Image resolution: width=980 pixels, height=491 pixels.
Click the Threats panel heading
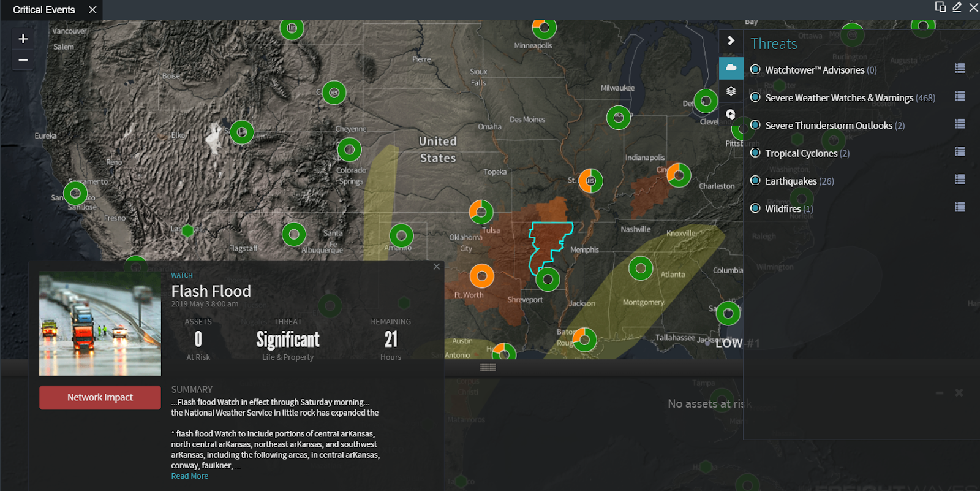(x=774, y=44)
